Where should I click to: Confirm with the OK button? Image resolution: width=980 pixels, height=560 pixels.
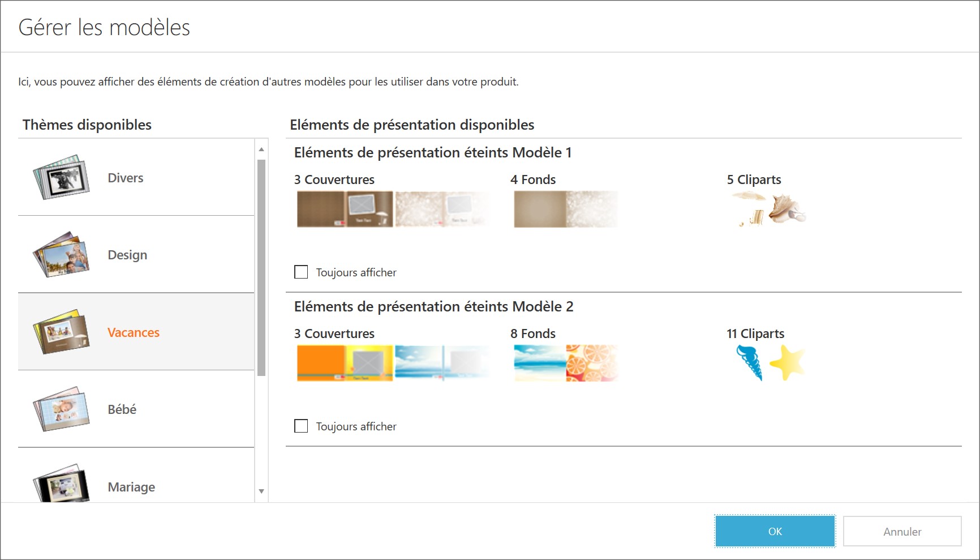775,531
